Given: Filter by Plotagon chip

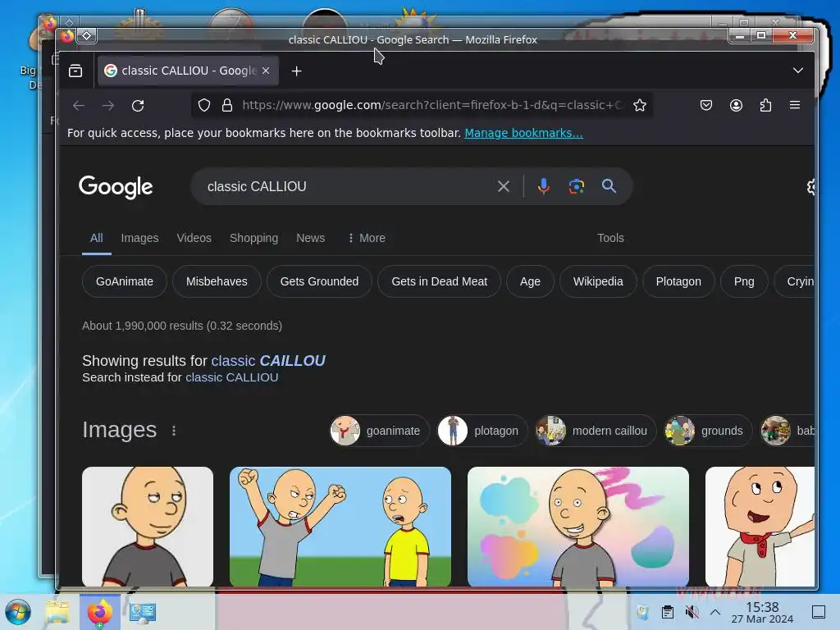Looking at the screenshot, I should (x=678, y=281).
